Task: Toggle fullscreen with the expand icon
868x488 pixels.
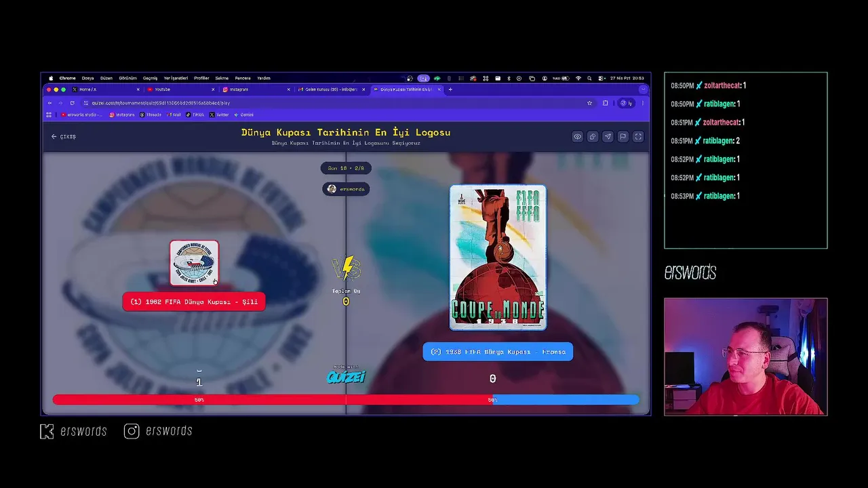Action: click(638, 136)
